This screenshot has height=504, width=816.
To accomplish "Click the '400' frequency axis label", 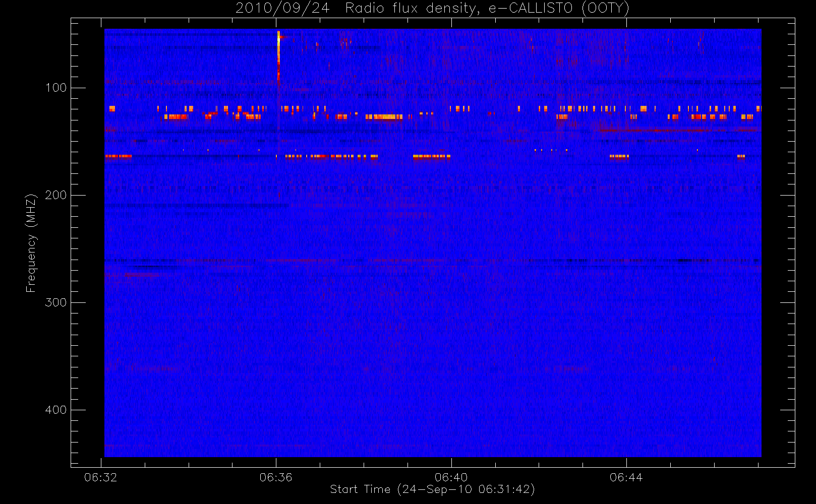I will 56,410.
